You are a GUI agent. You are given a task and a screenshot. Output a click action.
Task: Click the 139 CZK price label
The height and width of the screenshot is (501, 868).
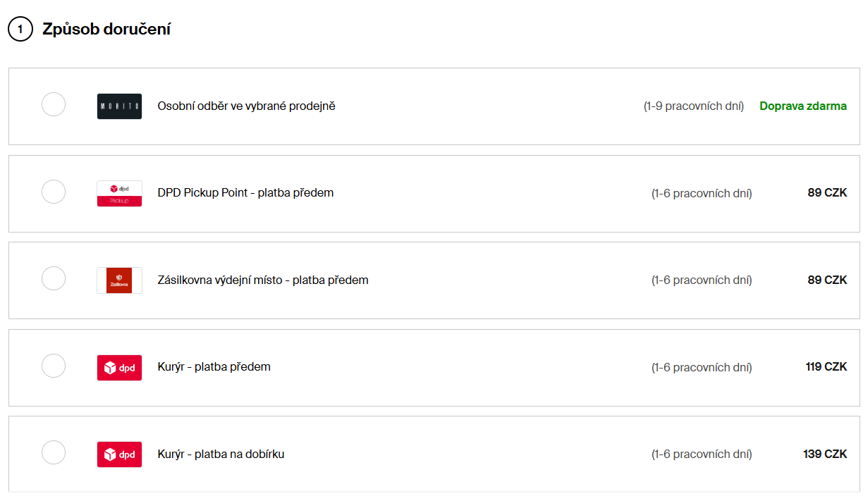825,454
